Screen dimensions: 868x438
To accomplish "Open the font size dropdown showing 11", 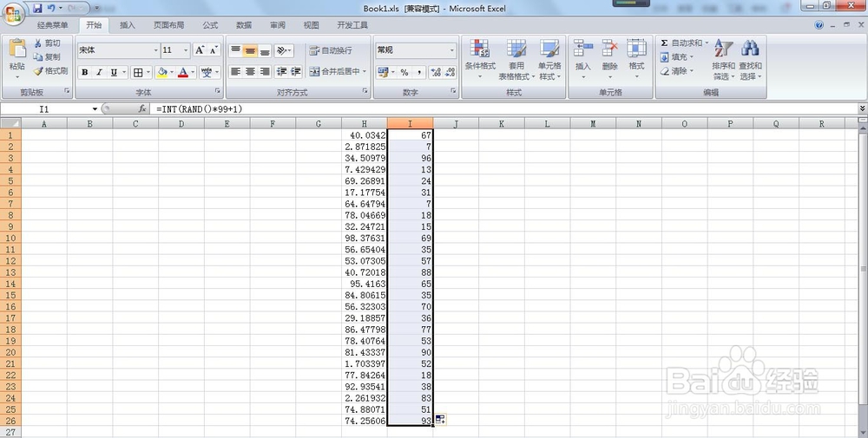I will coord(186,50).
